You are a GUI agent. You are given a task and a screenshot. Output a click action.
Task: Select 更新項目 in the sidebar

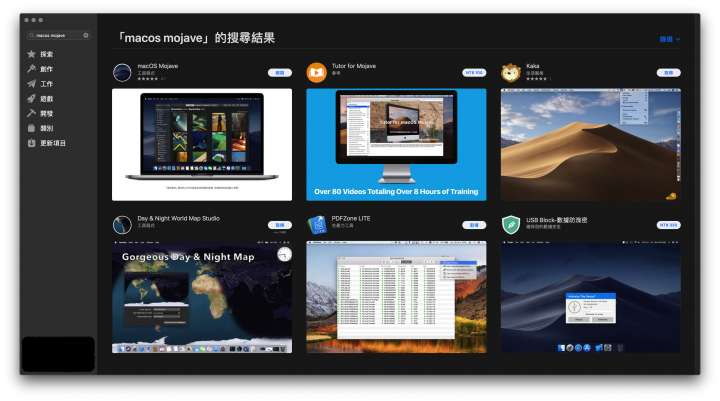[53, 143]
